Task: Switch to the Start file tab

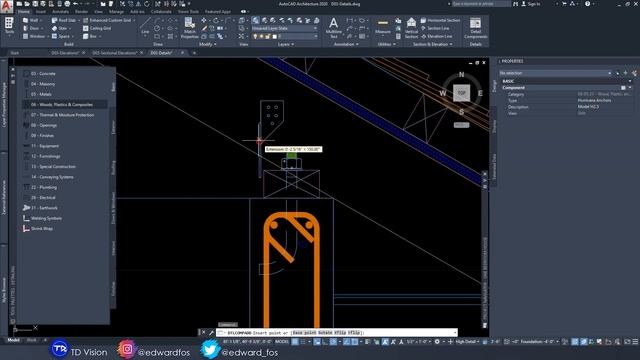Action: [x=15, y=53]
